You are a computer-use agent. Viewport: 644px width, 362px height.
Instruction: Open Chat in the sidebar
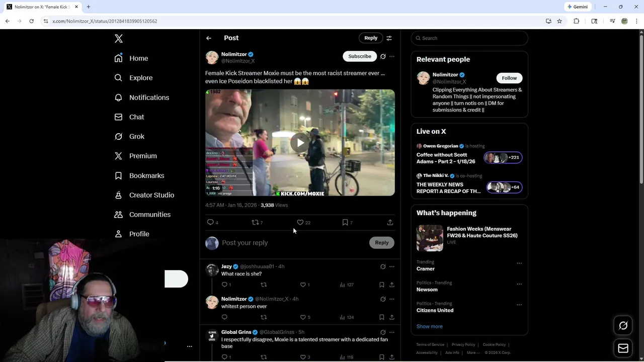129,117
